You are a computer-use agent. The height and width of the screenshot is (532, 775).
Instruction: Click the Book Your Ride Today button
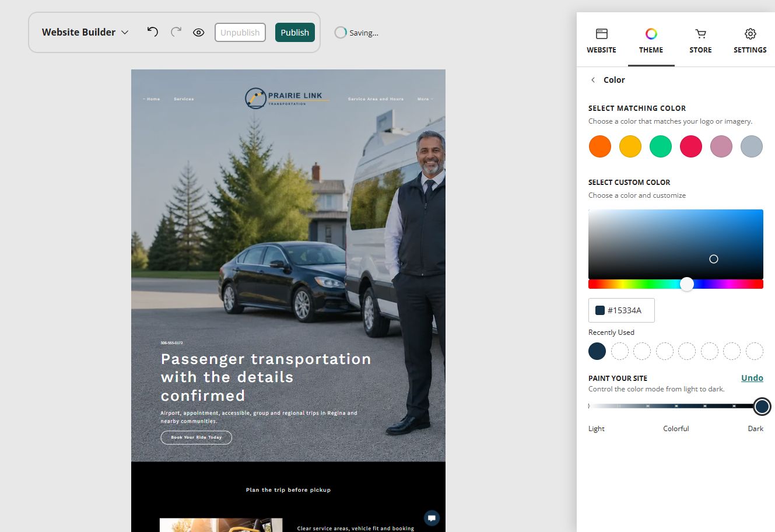click(197, 437)
